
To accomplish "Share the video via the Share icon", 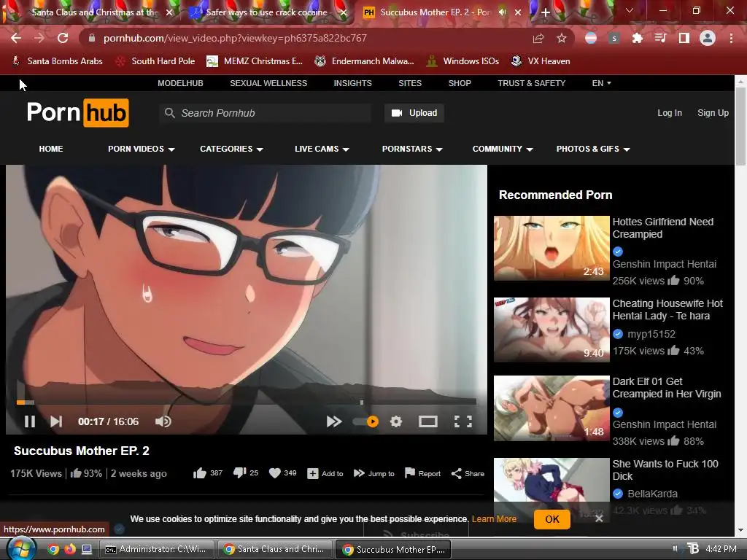I will point(456,473).
